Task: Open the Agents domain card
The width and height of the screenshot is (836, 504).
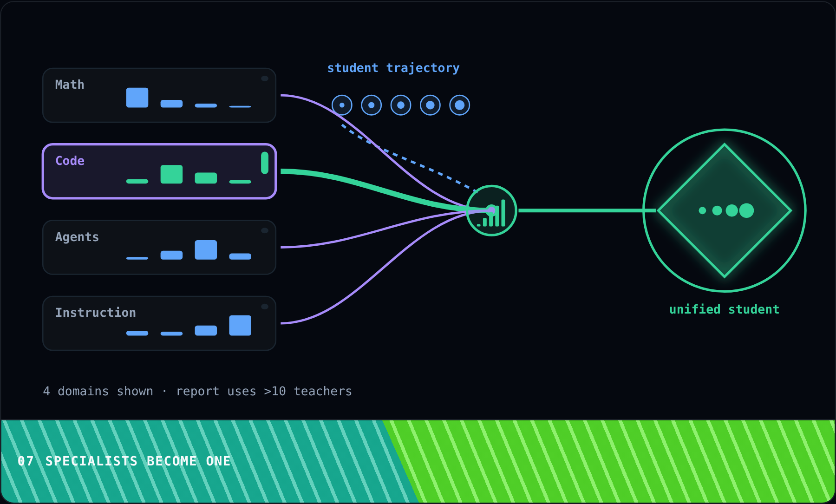Action: [x=159, y=247]
